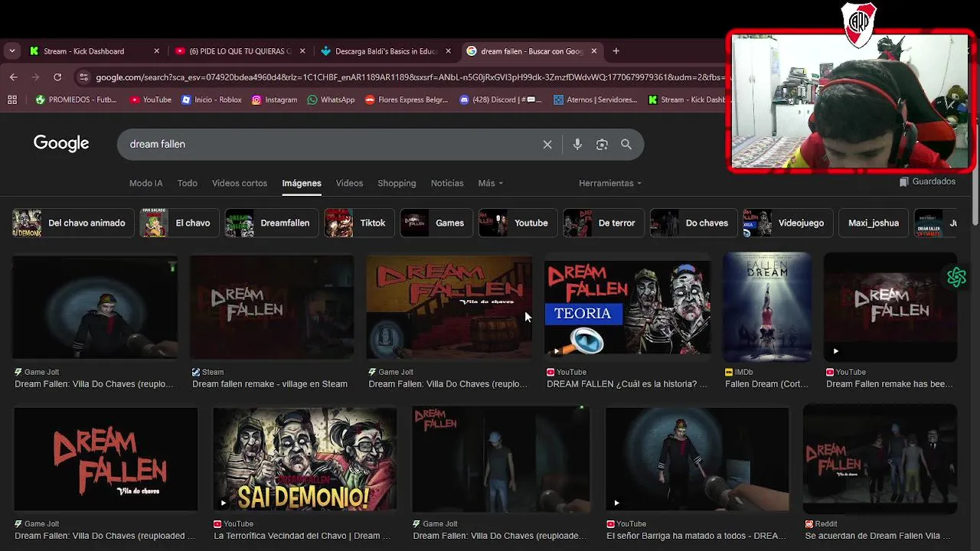The width and height of the screenshot is (980, 551).
Task: Open PROMIEDOS - Futb... bookmark
Action: tap(76, 99)
